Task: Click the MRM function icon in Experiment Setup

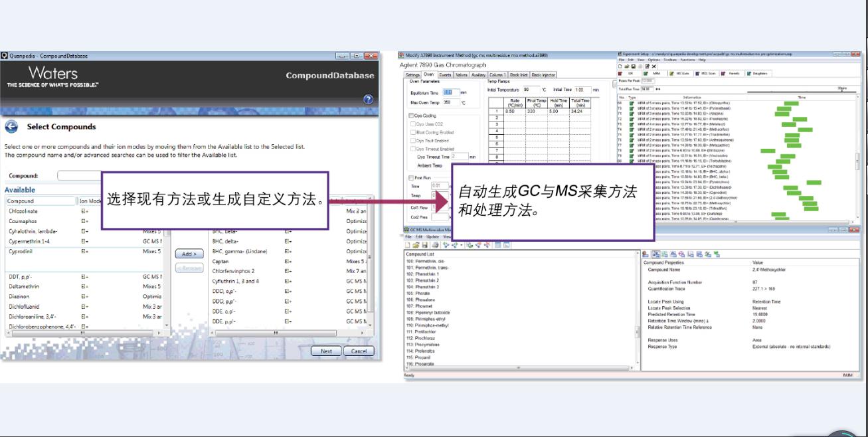Action: point(646,74)
